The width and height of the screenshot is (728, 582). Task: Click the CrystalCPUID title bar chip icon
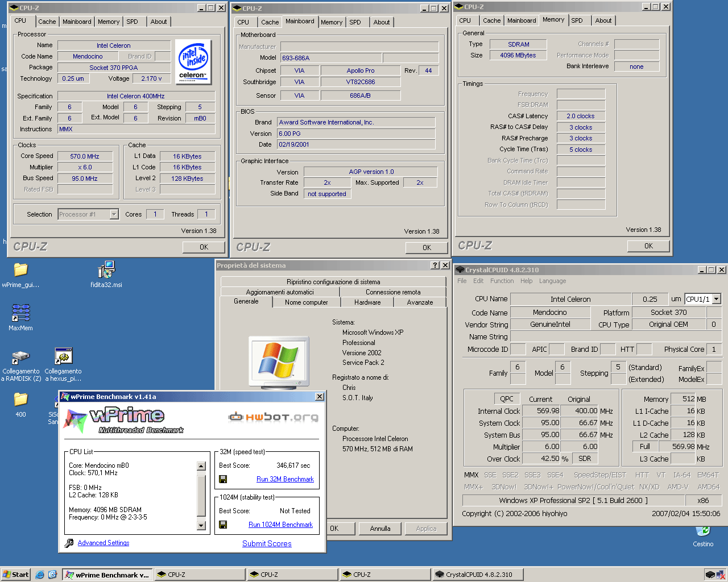pyautogui.click(x=461, y=270)
